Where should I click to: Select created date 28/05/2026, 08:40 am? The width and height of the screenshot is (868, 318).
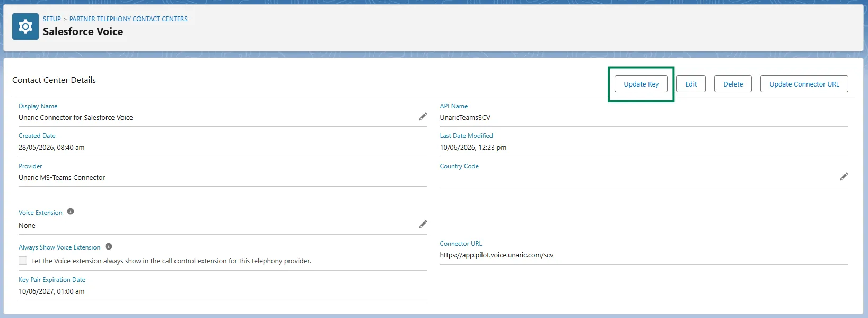pos(51,148)
